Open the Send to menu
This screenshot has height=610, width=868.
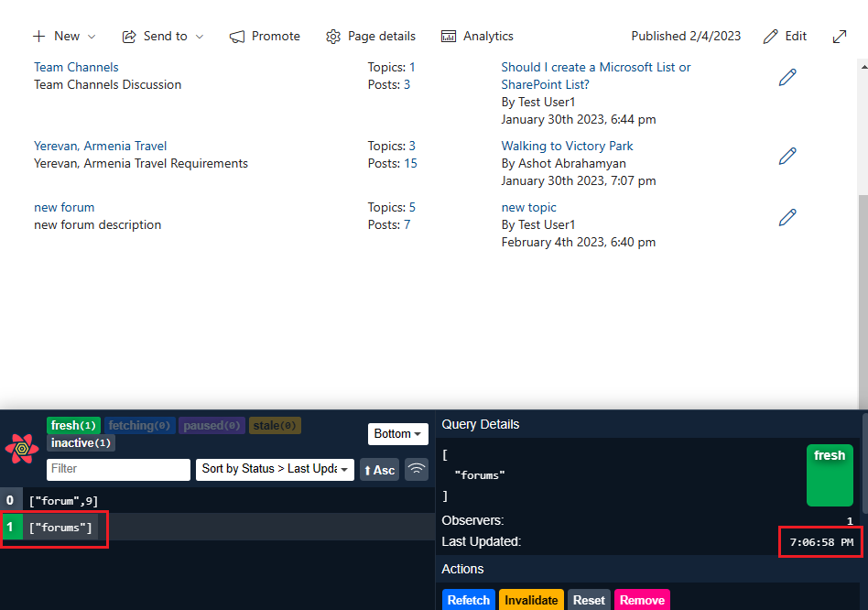coord(163,37)
